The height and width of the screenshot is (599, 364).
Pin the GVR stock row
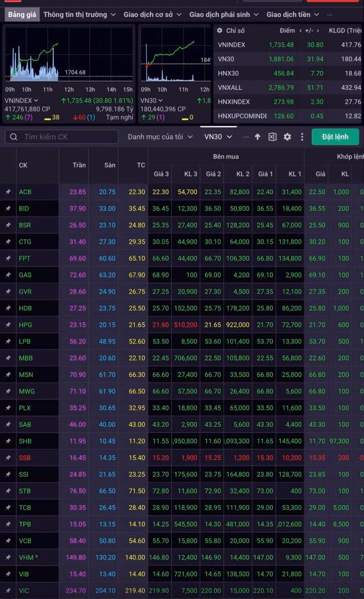point(8,292)
